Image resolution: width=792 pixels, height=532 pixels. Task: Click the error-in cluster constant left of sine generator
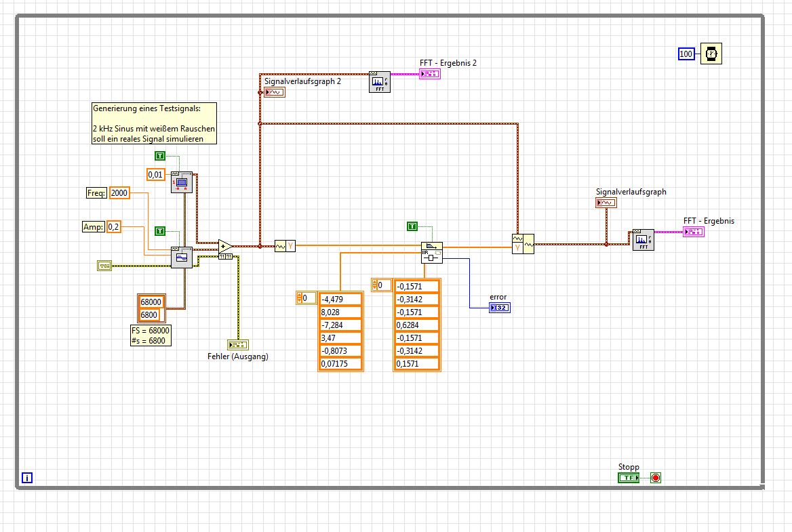104,266
